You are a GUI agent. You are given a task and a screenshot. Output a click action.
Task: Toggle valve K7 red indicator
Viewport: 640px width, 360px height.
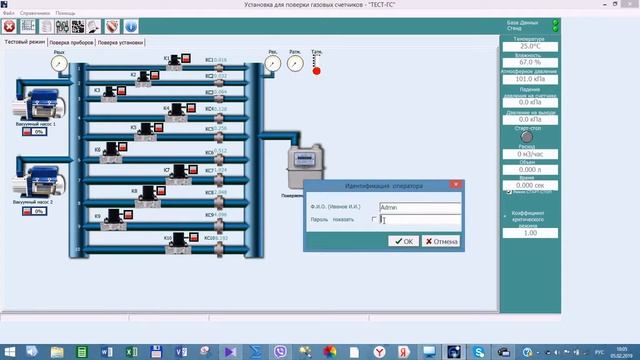pyautogui.click(x=193, y=169)
